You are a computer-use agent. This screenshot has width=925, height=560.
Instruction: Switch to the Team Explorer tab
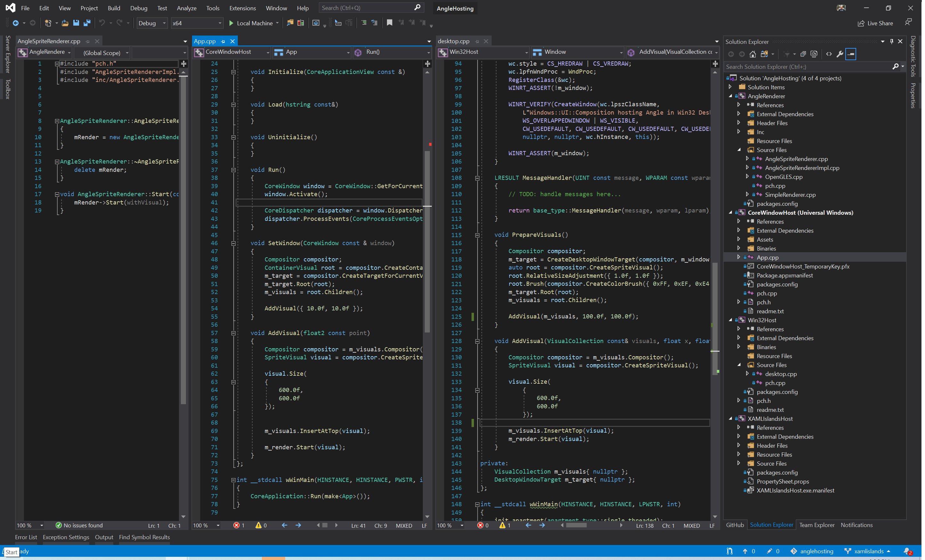pyautogui.click(x=817, y=525)
